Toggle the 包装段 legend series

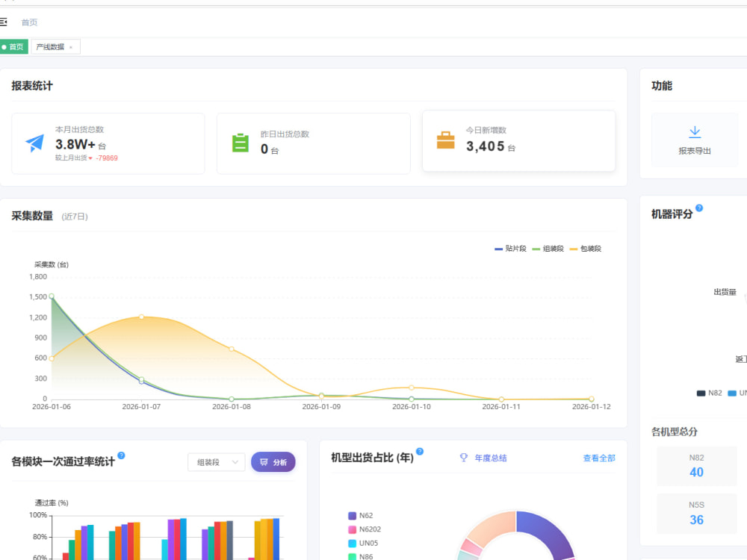click(586, 249)
